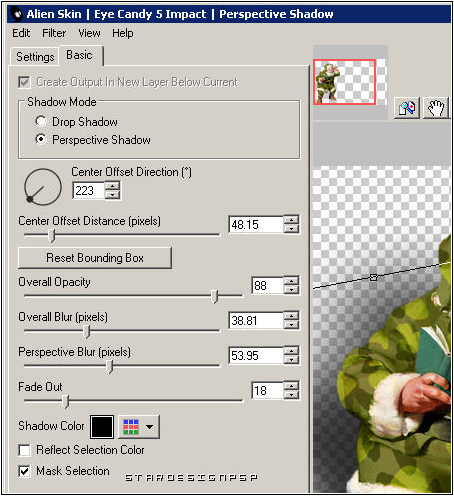Image resolution: width=454 pixels, height=496 pixels.
Task: Enable Reflect Selection Color checkbox
Action: click(x=24, y=450)
